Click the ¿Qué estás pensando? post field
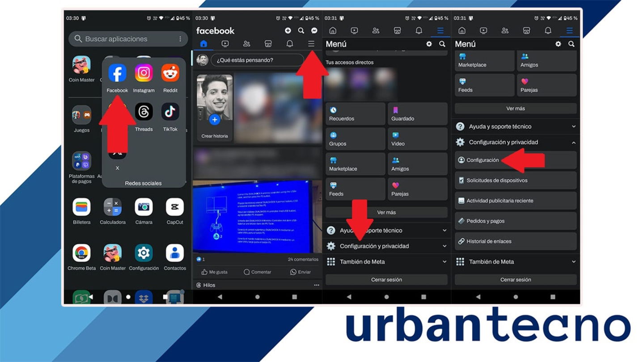Image resolution: width=644 pixels, height=362 pixels. [x=257, y=60]
